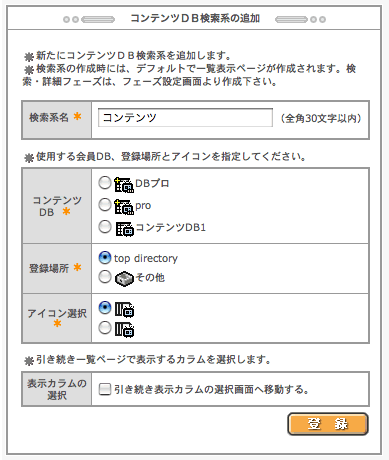Click the 登録 register button

[328, 424]
